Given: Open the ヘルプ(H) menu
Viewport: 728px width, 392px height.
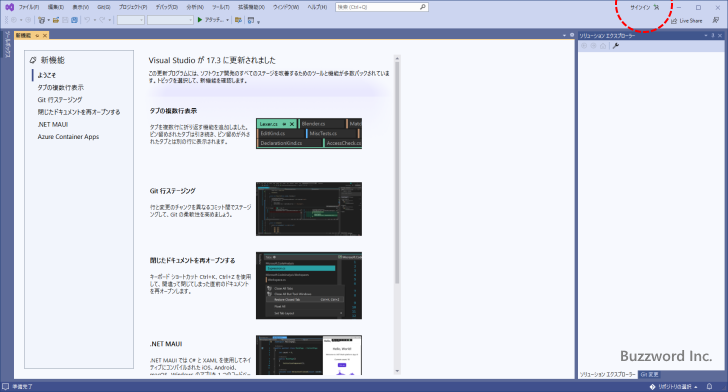Looking at the screenshot, I should pyautogui.click(x=317, y=7).
